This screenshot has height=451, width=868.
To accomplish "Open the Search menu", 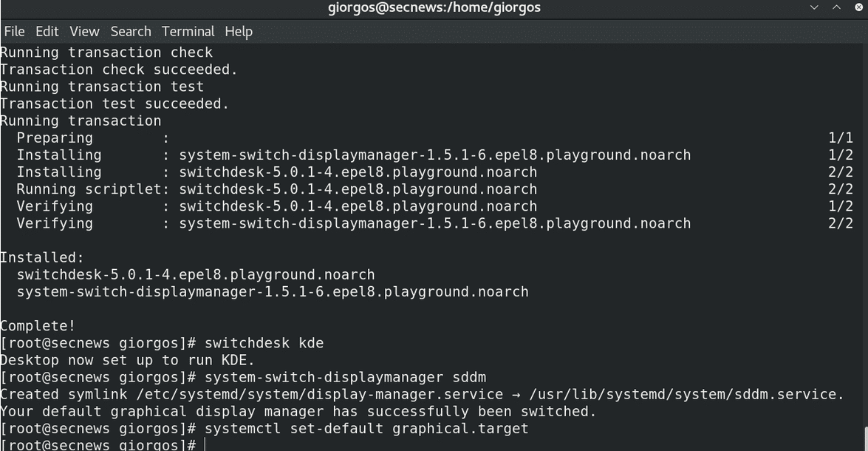I will point(131,32).
